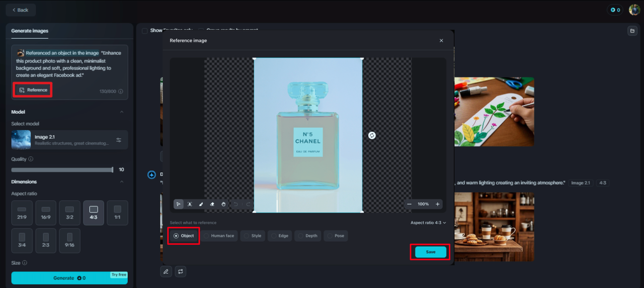Switch to the Generate images tab
644x288 pixels.
[x=30, y=31]
